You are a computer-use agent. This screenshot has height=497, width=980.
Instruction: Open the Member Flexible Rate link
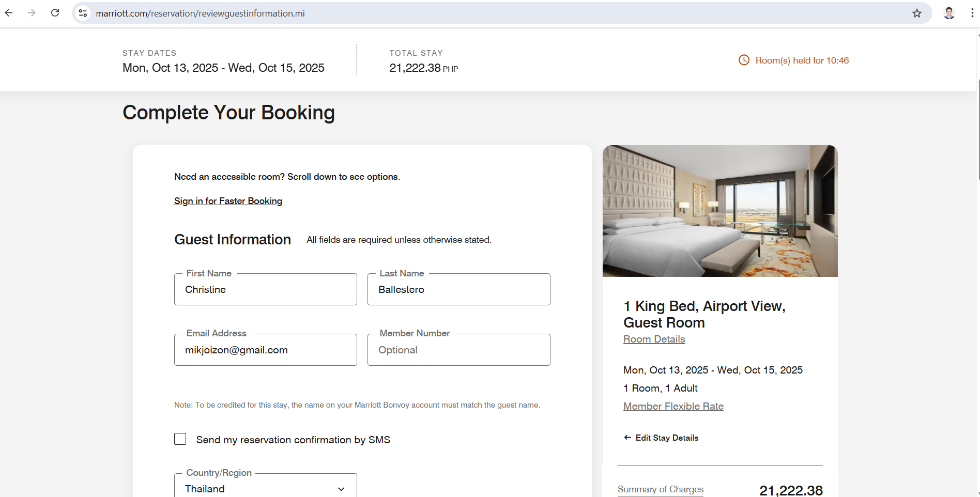[x=673, y=406]
